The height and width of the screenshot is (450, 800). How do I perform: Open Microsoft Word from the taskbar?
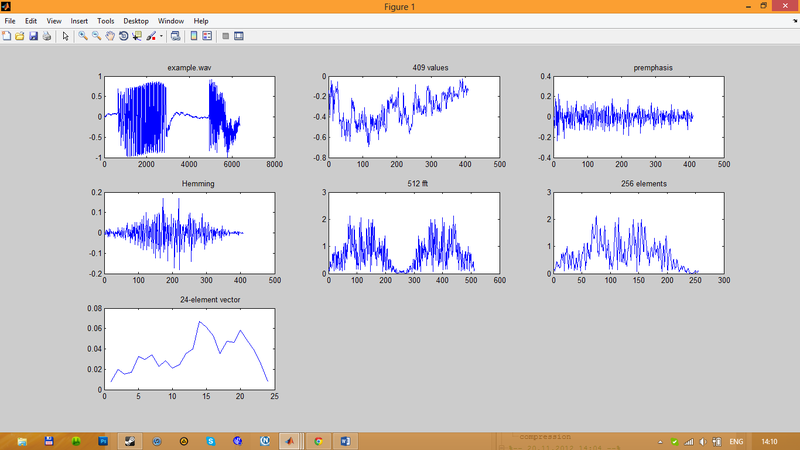click(345, 441)
